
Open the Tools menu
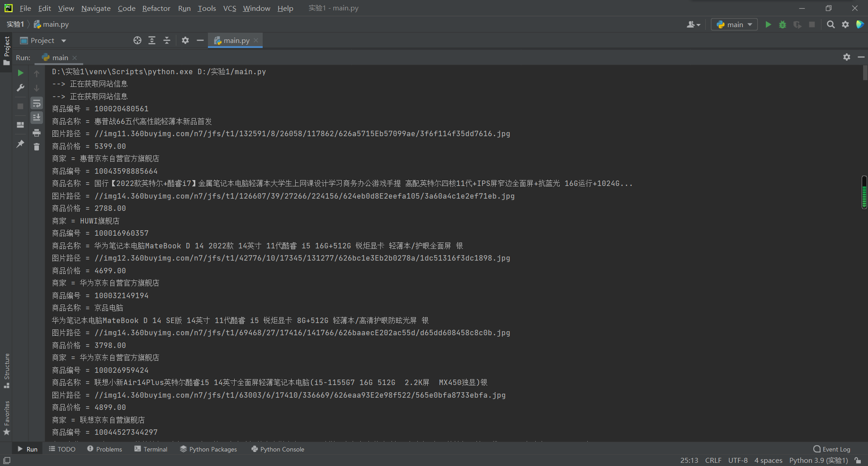click(207, 8)
